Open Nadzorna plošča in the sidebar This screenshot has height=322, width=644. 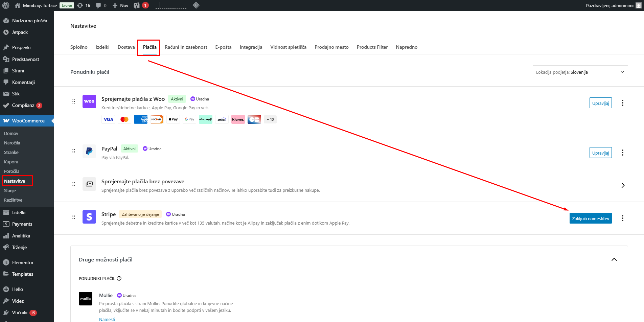click(x=27, y=21)
